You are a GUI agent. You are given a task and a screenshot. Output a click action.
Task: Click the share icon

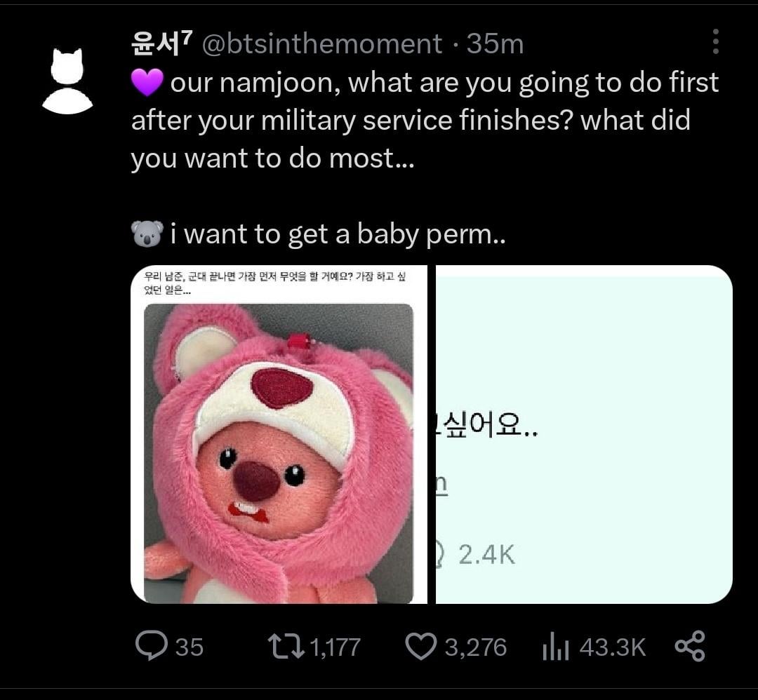coord(689,646)
